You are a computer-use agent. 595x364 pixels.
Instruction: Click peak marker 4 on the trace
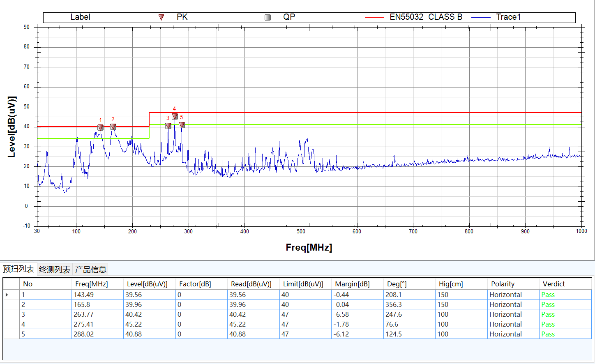point(175,116)
